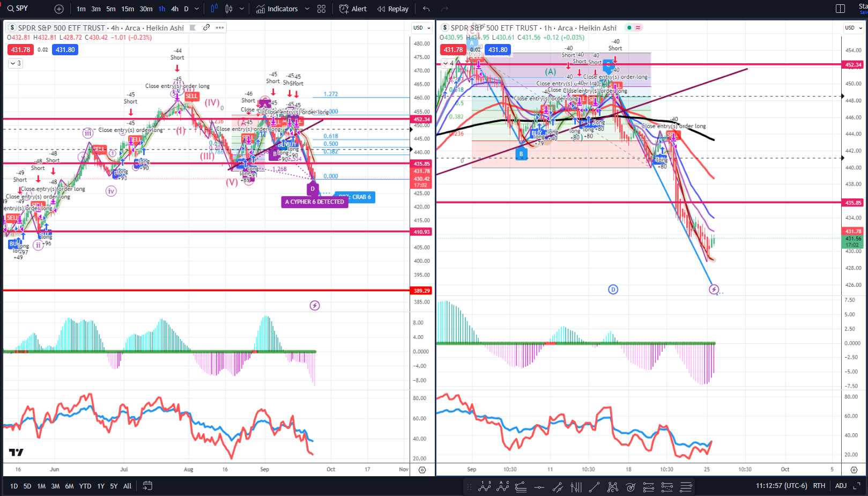Expand the favorite indicators dropdown arrow
868x496 pixels.
(307, 9)
